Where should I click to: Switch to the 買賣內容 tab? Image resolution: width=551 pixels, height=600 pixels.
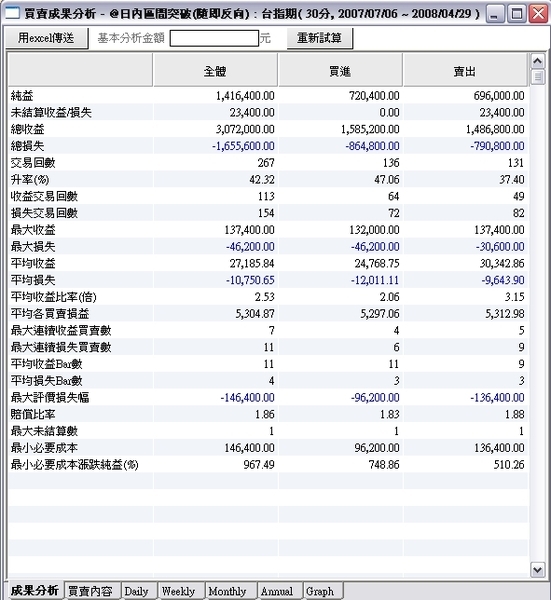tap(91, 591)
